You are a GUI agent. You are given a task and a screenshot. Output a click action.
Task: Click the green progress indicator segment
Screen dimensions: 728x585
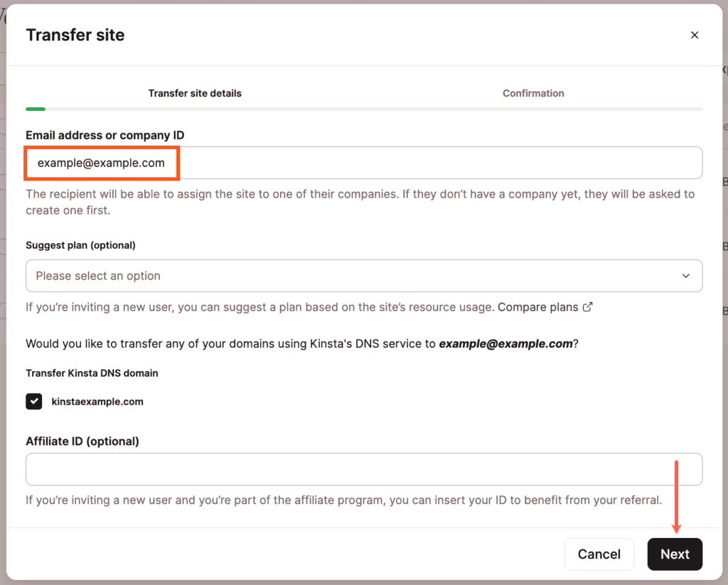[x=35, y=108]
